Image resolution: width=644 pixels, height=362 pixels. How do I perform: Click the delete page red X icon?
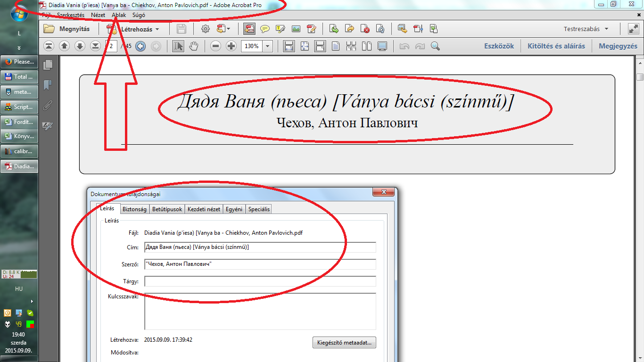(365, 29)
